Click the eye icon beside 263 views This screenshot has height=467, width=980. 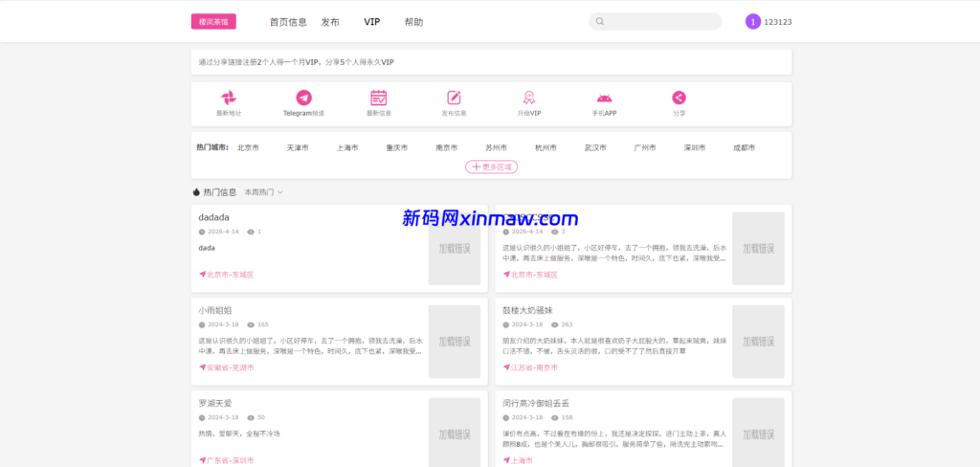pos(554,324)
